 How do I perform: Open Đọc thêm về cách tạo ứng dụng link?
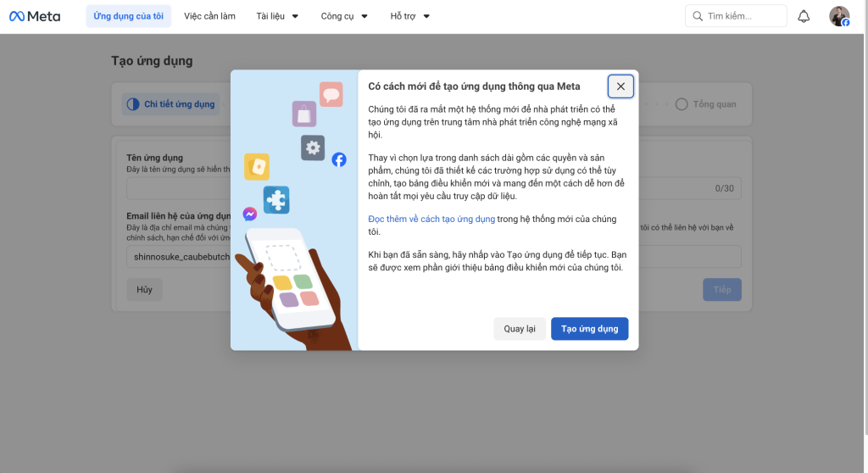point(431,219)
